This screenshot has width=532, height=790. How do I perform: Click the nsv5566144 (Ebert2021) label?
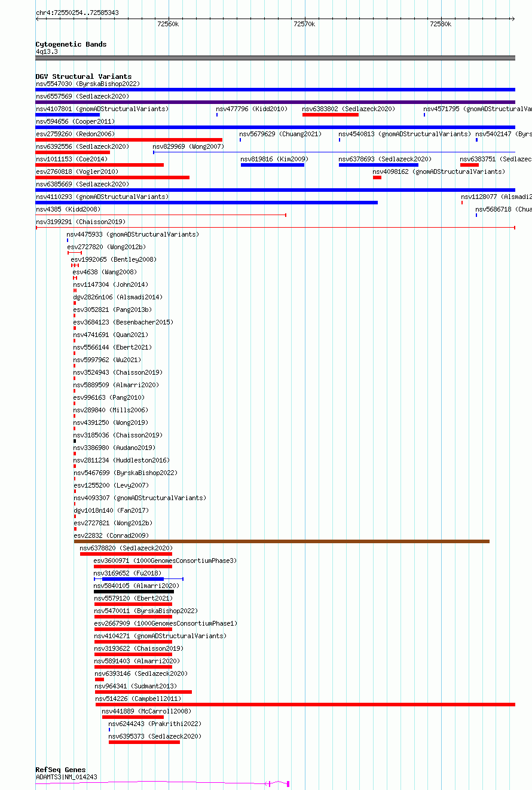click(x=113, y=348)
